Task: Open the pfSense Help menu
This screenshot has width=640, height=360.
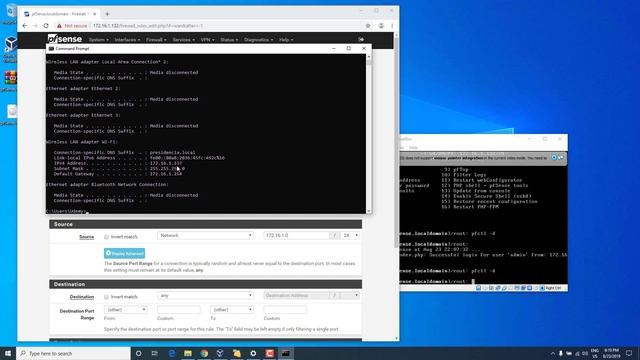Action: point(286,40)
